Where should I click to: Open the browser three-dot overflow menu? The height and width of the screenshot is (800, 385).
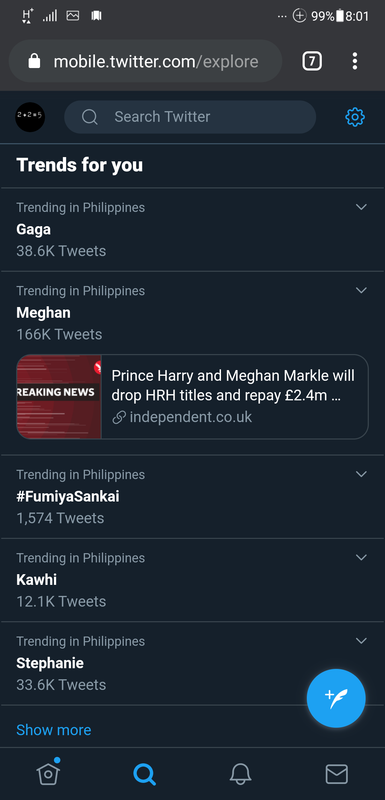tap(355, 61)
